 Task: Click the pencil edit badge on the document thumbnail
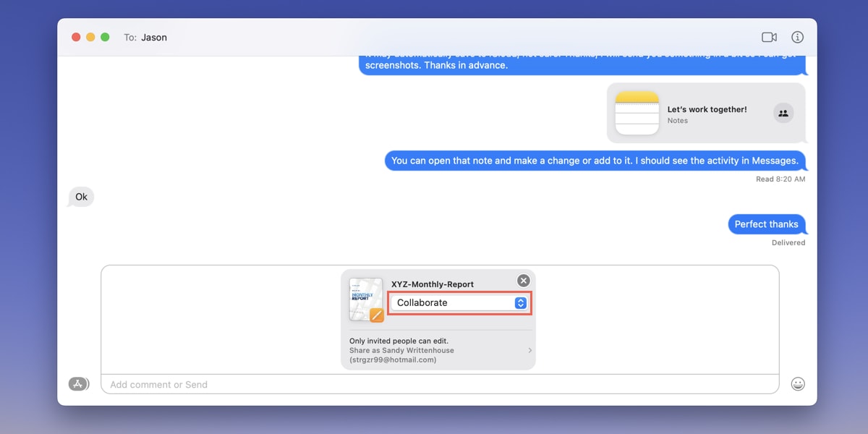[x=377, y=314]
